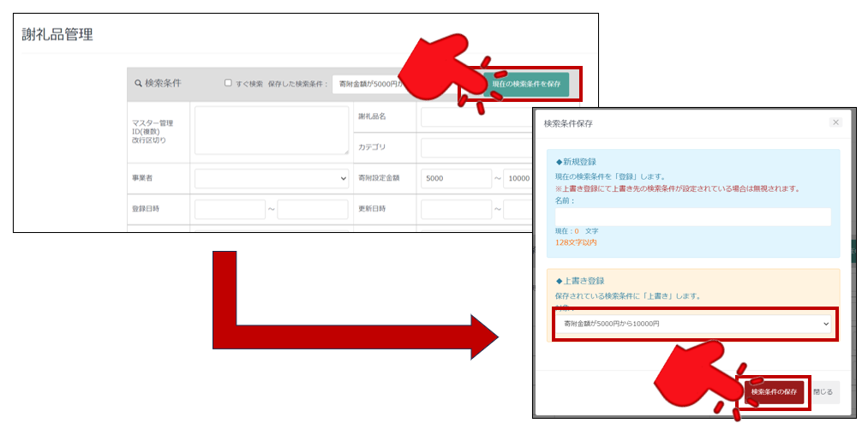The height and width of the screenshot is (423, 868).
Task: Focus the 謝礼品名 input field
Action: [474, 116]
